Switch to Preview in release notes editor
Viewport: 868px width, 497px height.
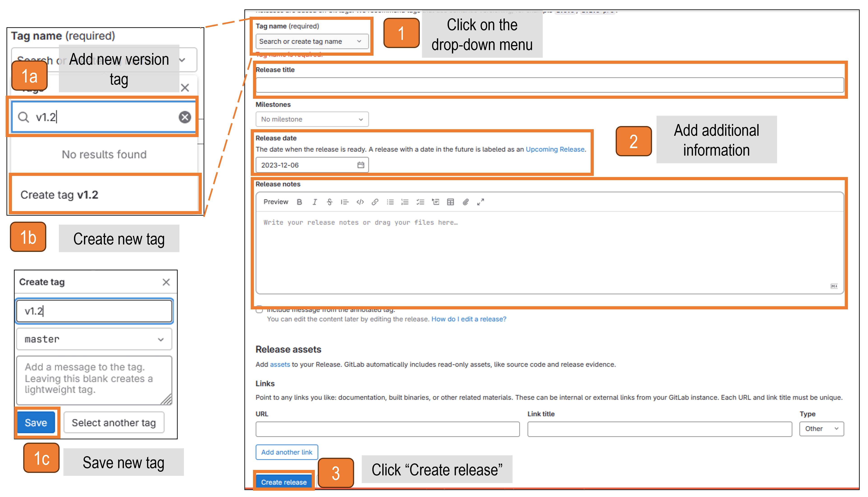pos(276,202)
